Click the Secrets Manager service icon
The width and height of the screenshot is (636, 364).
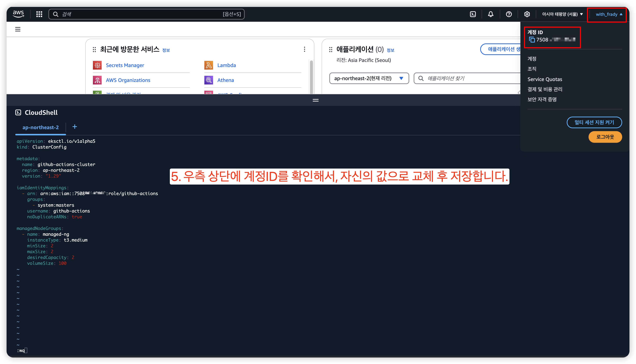[x=97, y=65]
